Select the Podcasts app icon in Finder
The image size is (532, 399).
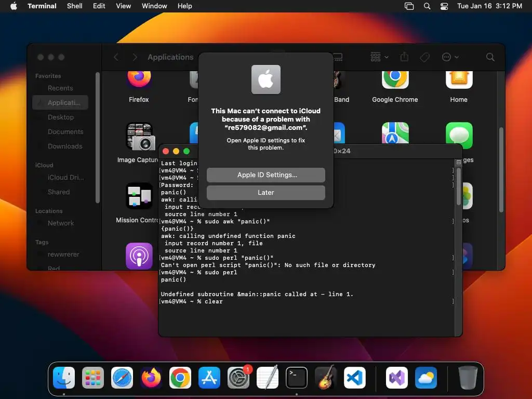click(x=139, y=256)
